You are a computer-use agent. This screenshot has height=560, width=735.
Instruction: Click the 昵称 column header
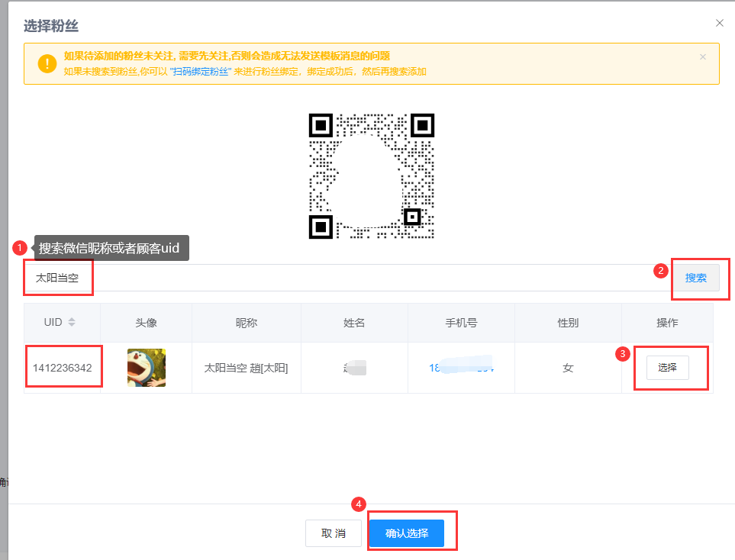coord(247,323)
